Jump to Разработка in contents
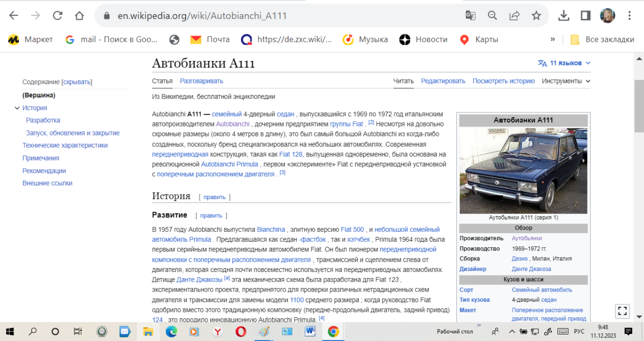The image size is (644, 341). [x=43, y=120]
